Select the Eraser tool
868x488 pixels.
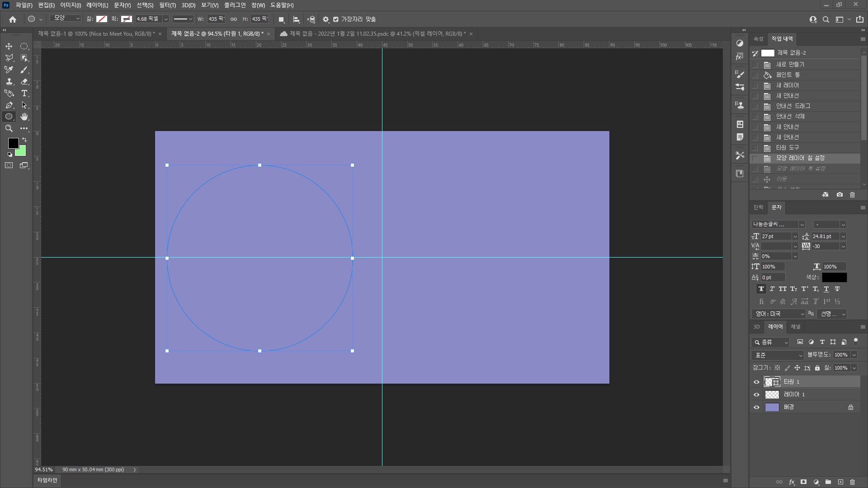24,81
